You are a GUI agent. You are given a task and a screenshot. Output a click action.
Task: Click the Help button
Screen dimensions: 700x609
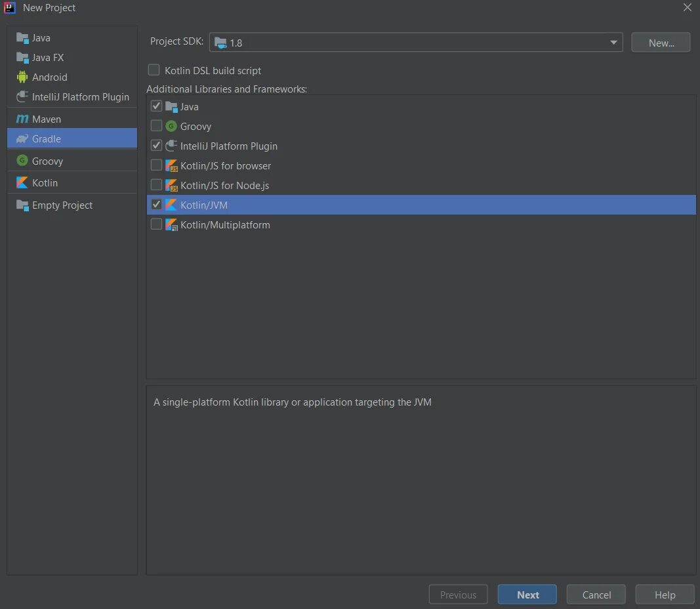point(665,595)
